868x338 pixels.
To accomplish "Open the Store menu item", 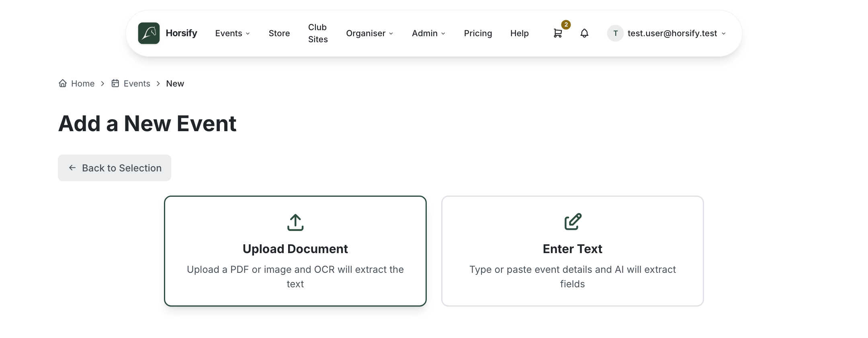I will coord(279,33).
